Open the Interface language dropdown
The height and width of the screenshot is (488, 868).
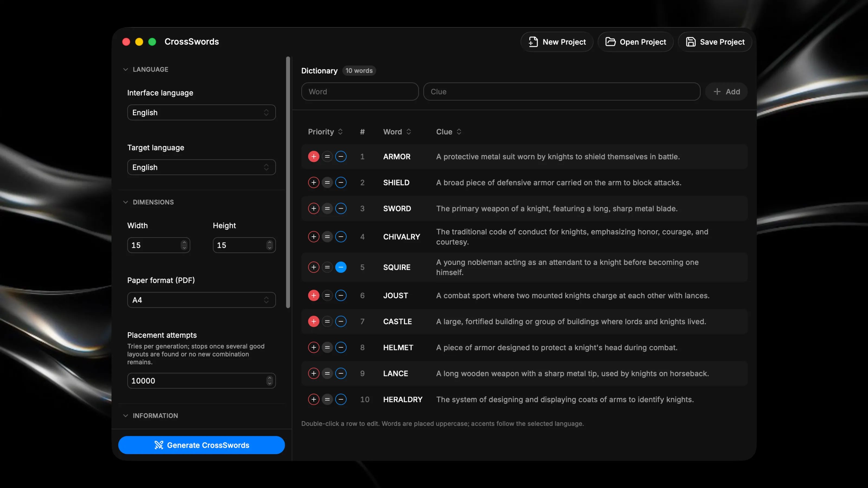coord(201,113)
